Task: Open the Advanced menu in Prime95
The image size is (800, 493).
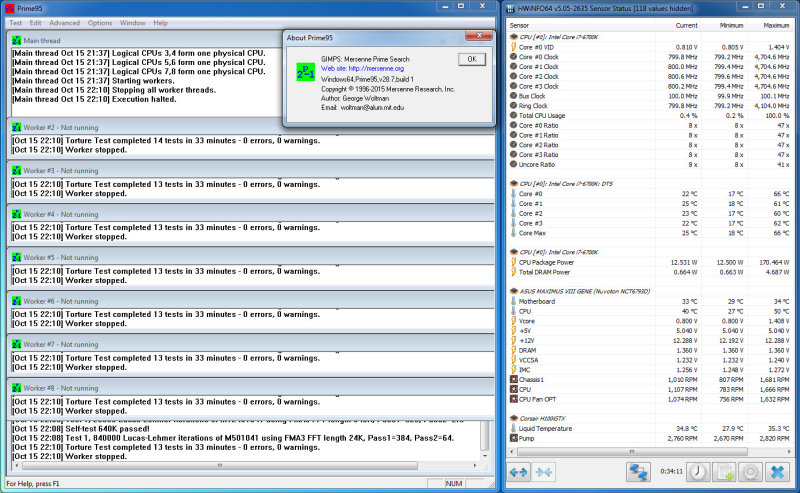Action: (x=64, y=23)
